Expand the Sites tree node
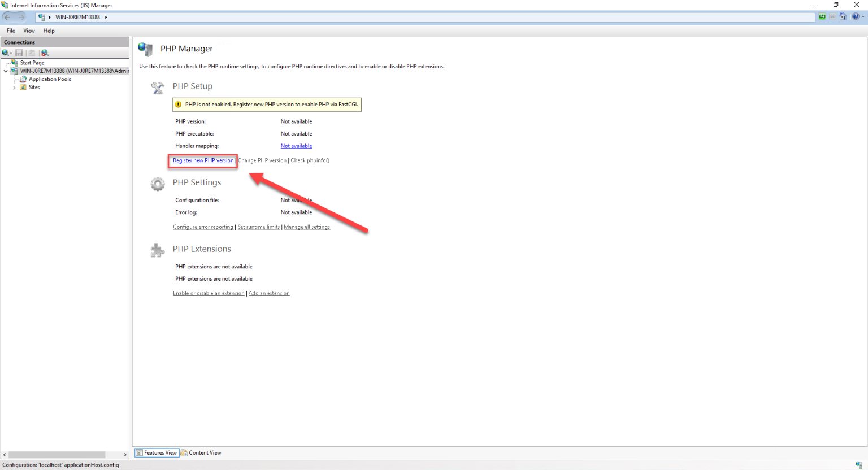 [15, 87]
